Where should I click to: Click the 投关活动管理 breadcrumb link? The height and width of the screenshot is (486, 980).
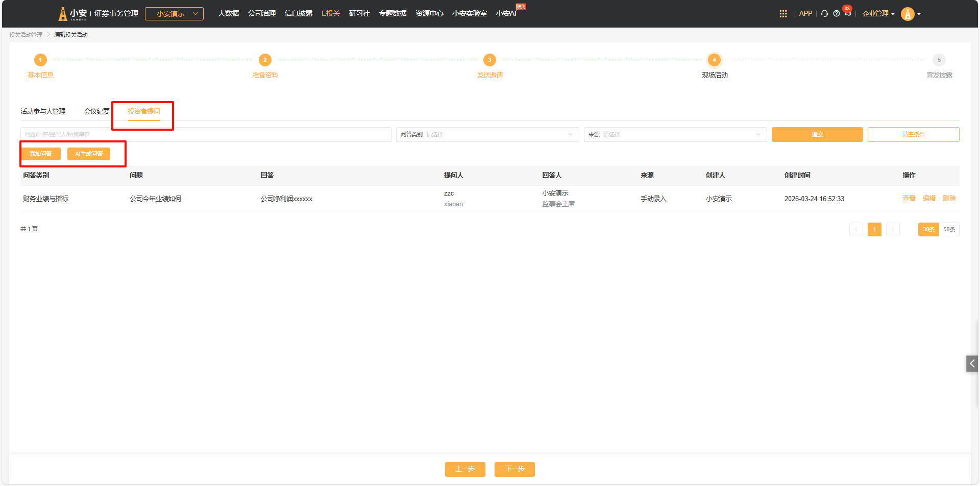click(26, 35)
